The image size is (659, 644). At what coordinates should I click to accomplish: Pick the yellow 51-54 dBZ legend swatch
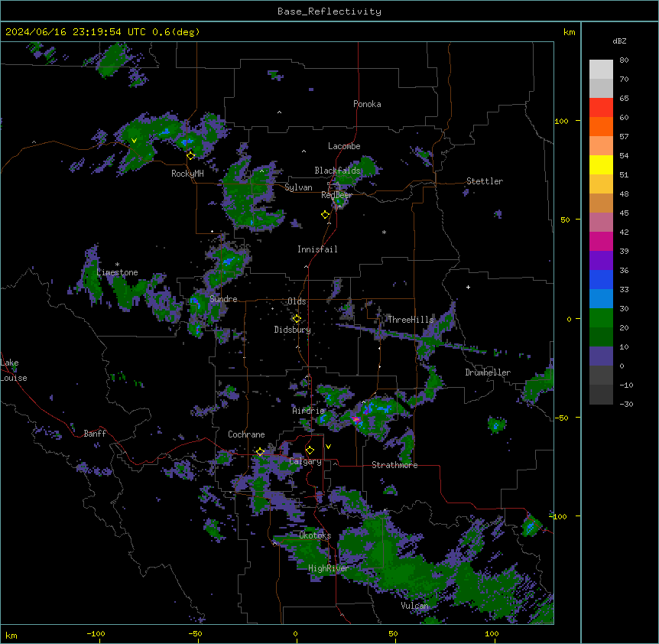point(601,164)
